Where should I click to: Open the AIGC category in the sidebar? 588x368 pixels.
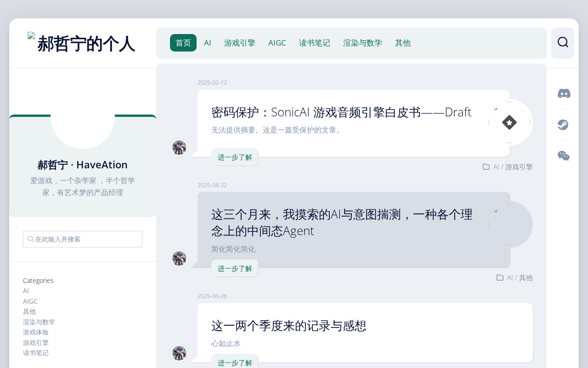pyautogui.click(x=30, y=301)
